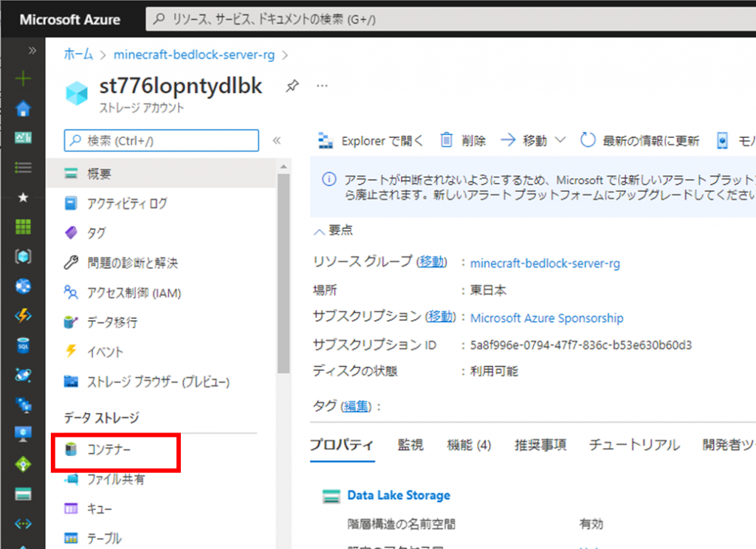Open the SQL databases icon
Image resolution: width=756 pixels, height=549 pixels.
(23, 345)
